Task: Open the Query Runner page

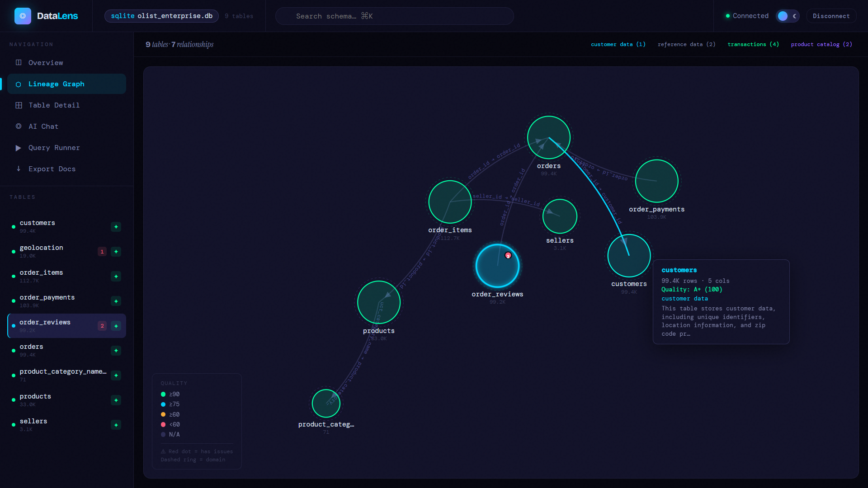Action: [x=66, y=148]
